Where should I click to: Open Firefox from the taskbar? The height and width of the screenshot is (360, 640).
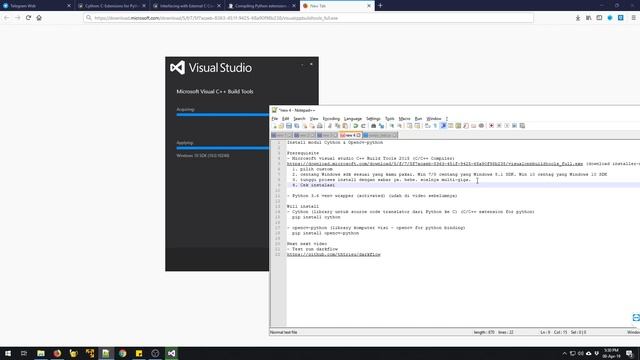[57, 353]
